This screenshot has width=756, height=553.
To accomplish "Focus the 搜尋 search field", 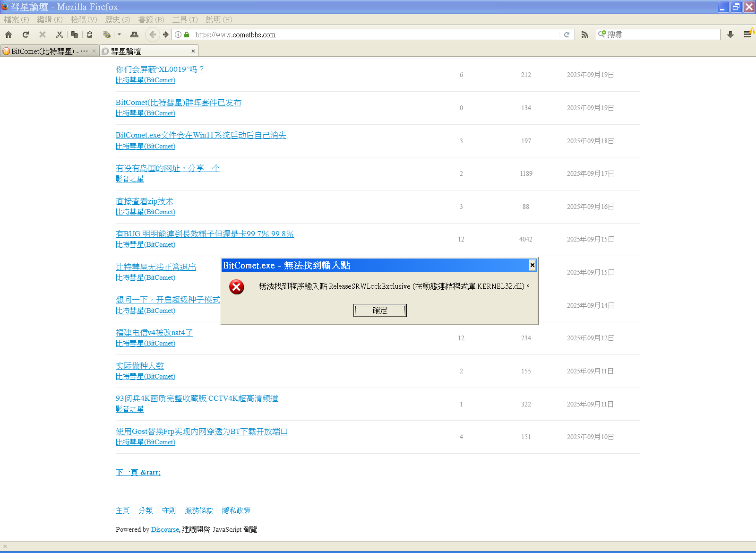I will point(661,35).
